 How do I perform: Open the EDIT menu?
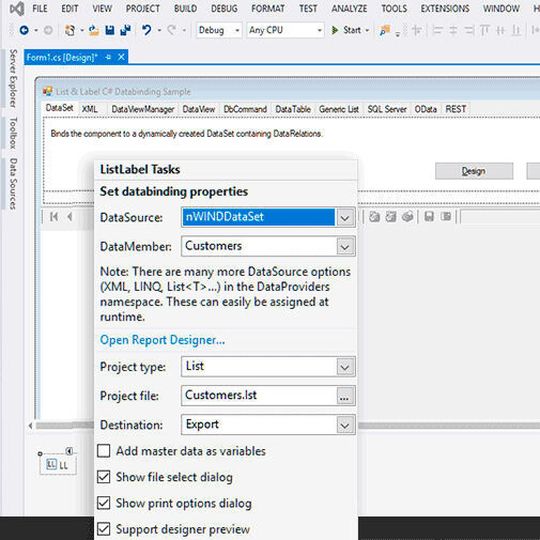(x=70, y=8)
